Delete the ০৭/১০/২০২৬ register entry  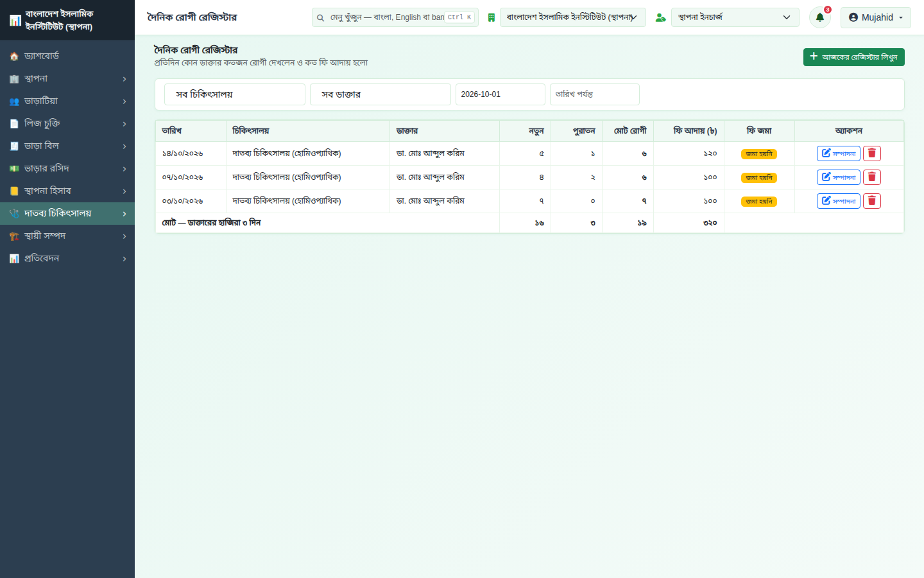[871, 177]
